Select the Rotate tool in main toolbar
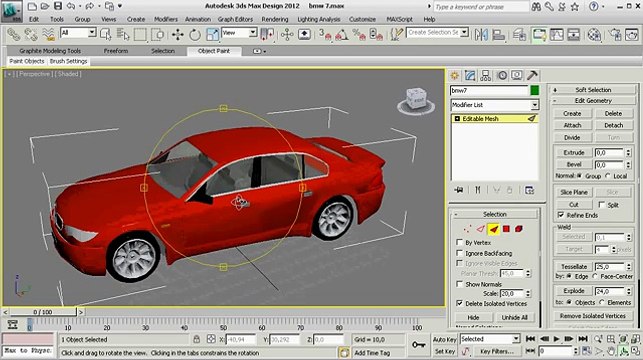The height and width of the screenshot is (360, 643). 195,35
